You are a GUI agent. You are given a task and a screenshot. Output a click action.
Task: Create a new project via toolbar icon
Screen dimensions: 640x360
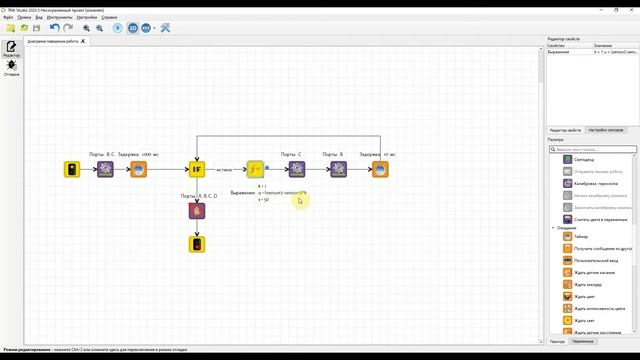point(11,28)
